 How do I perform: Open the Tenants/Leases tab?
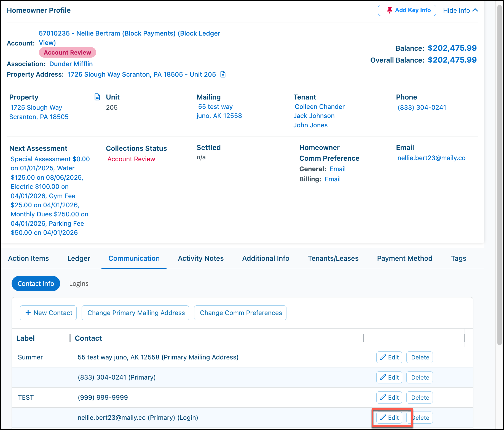(333, 258)
